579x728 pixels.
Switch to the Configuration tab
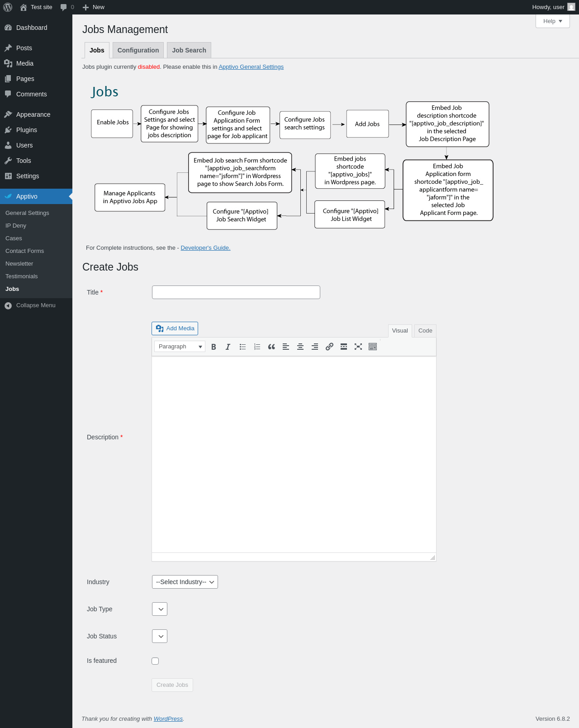coord(138,50)
